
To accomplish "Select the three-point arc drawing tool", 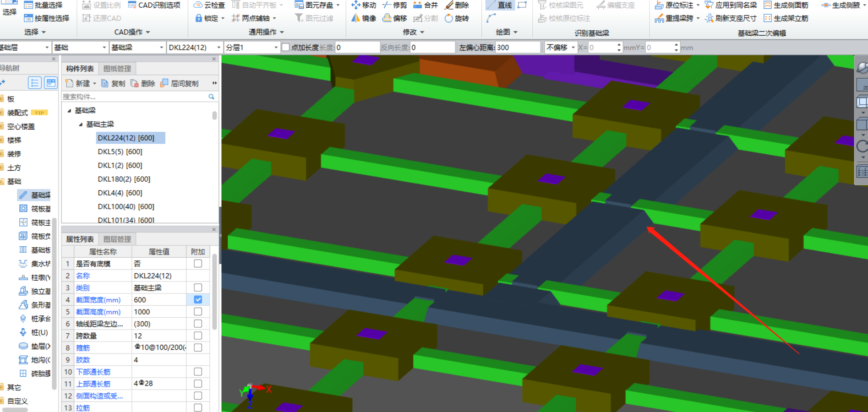I will click(491, 18).
